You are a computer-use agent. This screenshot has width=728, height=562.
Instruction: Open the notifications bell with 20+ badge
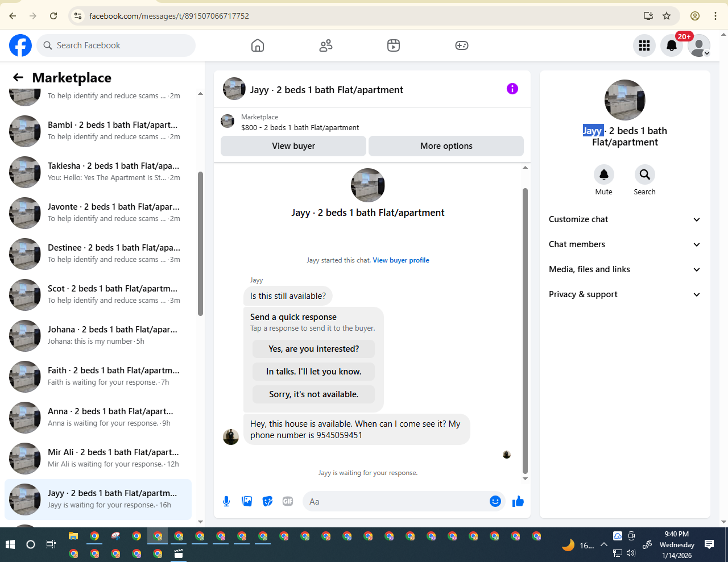click(672, 45)
